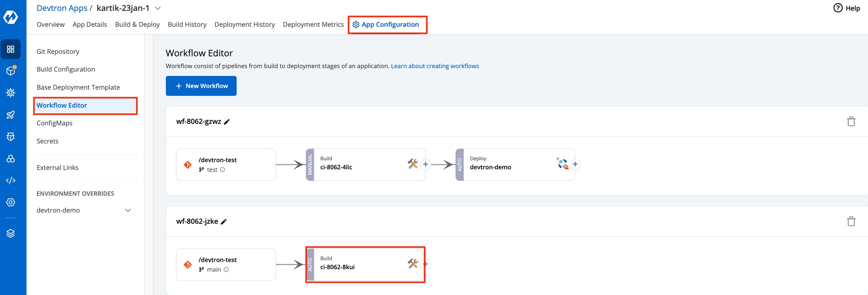The width and height of the screenshot is (868, 295).
Task: Click the gear-sun icon in sidebar
Action: pos(11,93)
